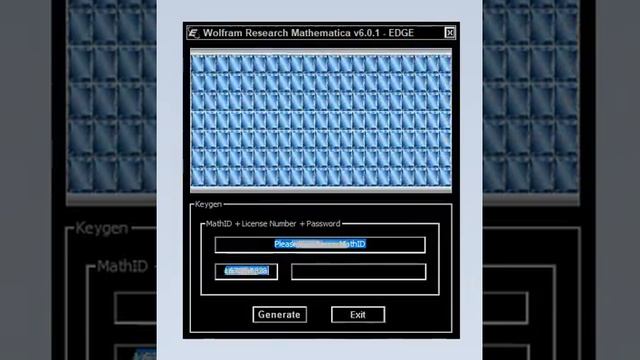The height and width of the screenshot is (360, 640).
Task: Close the keygen window with X
Action: point(449,33)
